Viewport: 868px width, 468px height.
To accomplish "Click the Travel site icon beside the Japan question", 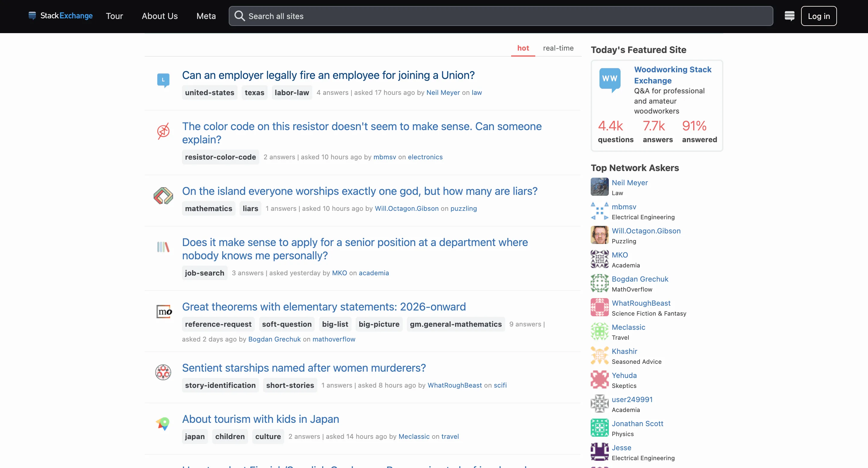I will [163, 423].
